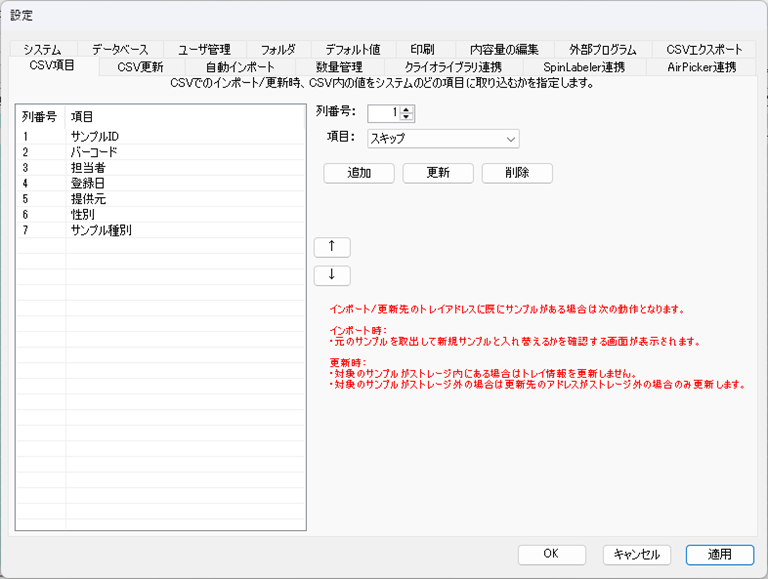
Task: Switch to the システム tab
Action: 42,49
